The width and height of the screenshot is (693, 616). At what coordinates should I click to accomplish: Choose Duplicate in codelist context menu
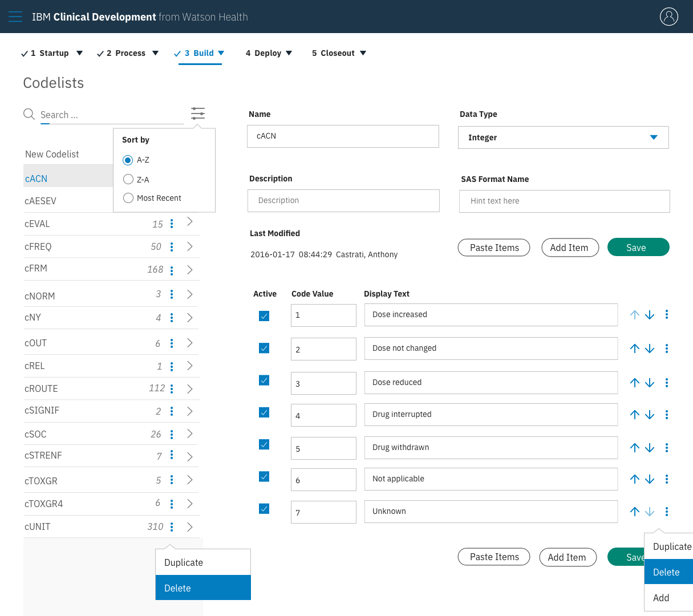tap(203, 562)
